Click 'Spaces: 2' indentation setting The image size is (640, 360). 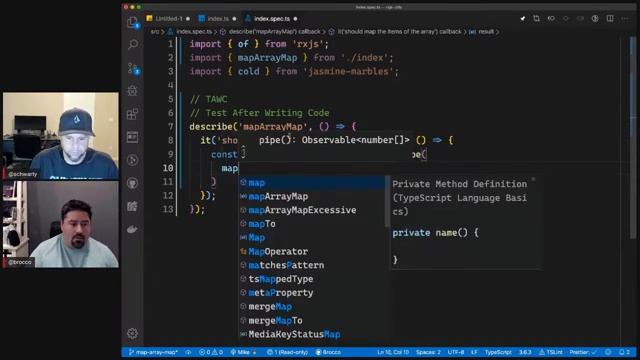pos(428,352)
